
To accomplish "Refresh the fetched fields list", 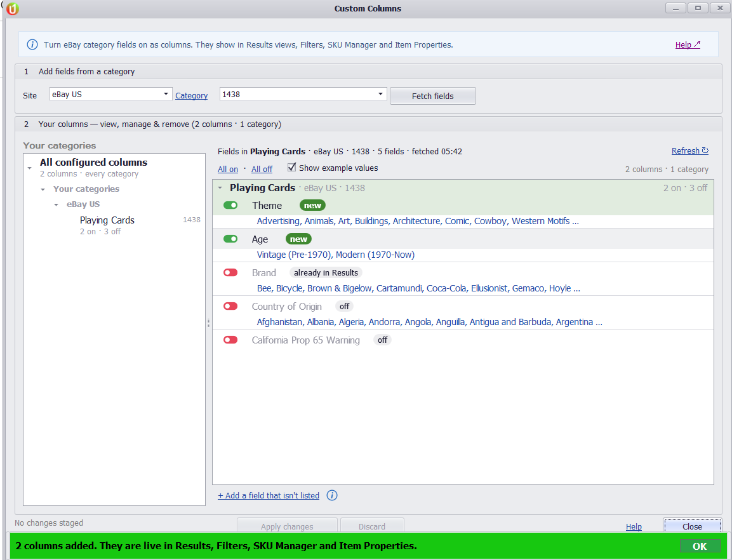I will (690, 151).
